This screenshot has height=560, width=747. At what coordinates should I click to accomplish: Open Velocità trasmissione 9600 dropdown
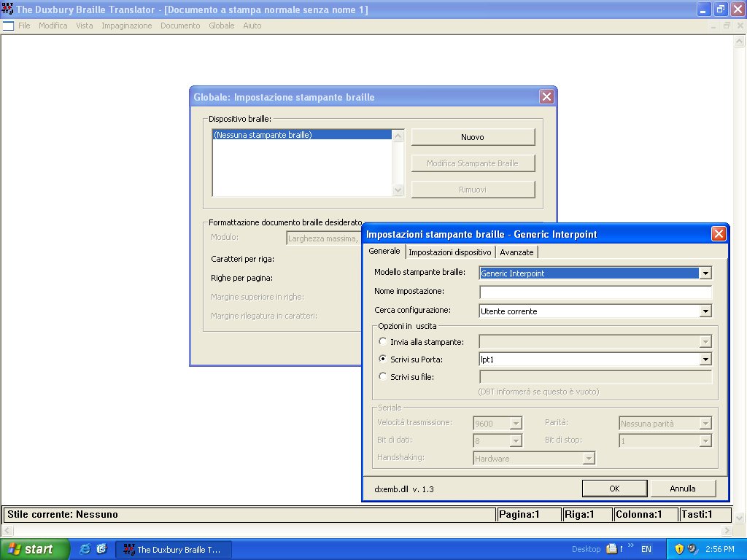[516, 424]
